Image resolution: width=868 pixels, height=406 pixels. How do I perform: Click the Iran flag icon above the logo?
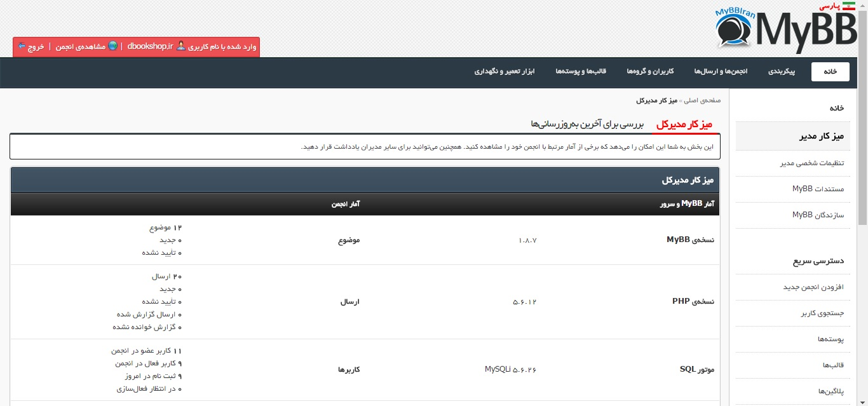tap(848, 6)
